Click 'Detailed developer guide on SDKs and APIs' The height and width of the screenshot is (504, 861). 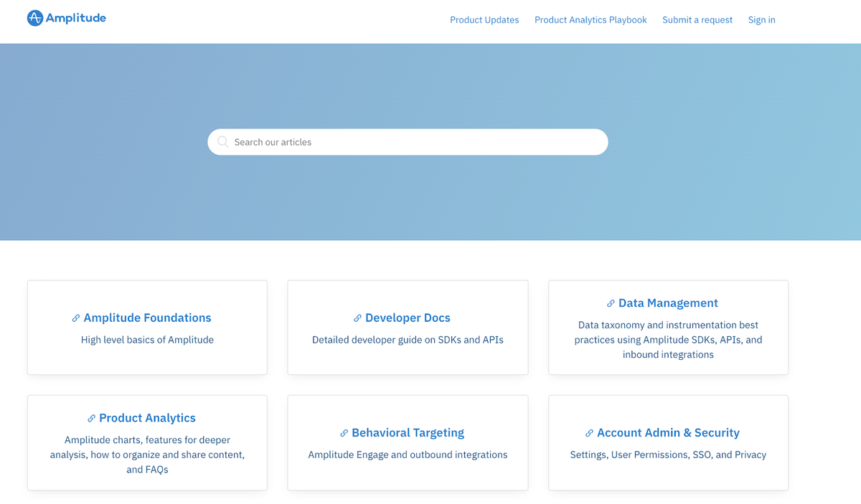(x=408, y=340)
